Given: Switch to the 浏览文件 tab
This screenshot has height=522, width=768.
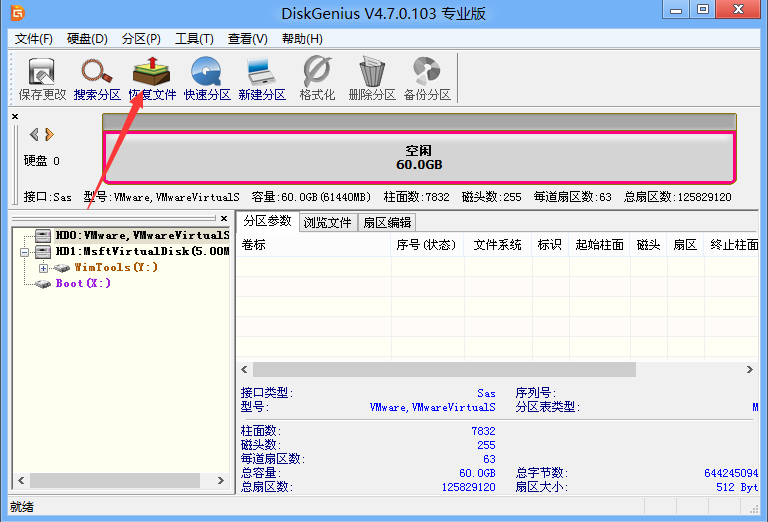Looking at the screenshot, I should (x=327, y=222).
